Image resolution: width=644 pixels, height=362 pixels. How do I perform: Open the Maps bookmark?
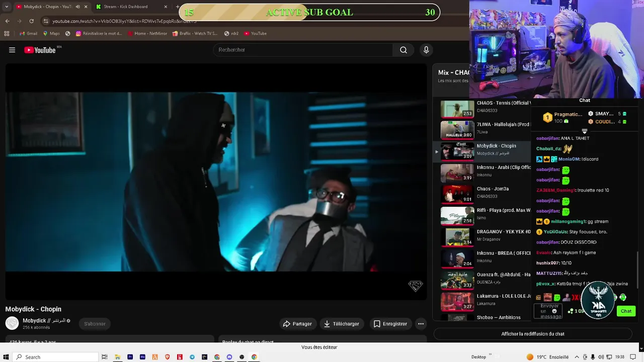click(x=51, y=33)
